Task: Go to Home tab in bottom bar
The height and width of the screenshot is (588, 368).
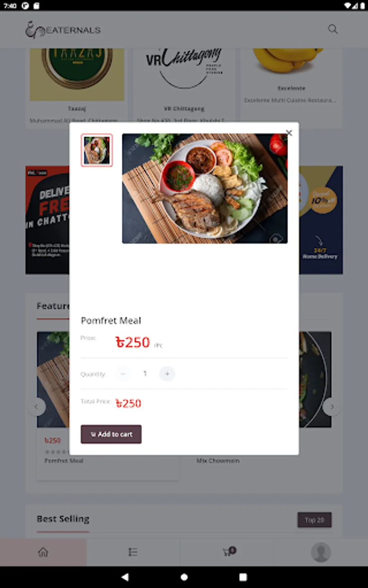Action: click(43, 552)
